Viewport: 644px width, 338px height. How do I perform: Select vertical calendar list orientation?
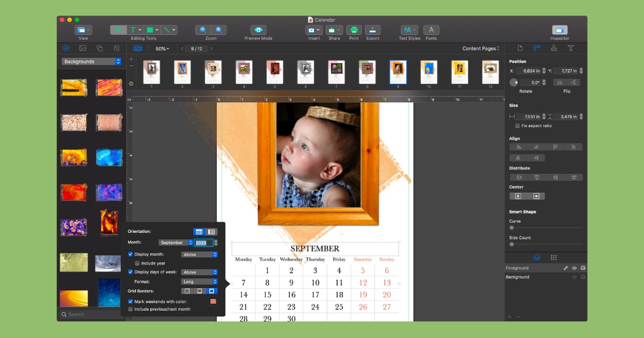pos(211,232)
